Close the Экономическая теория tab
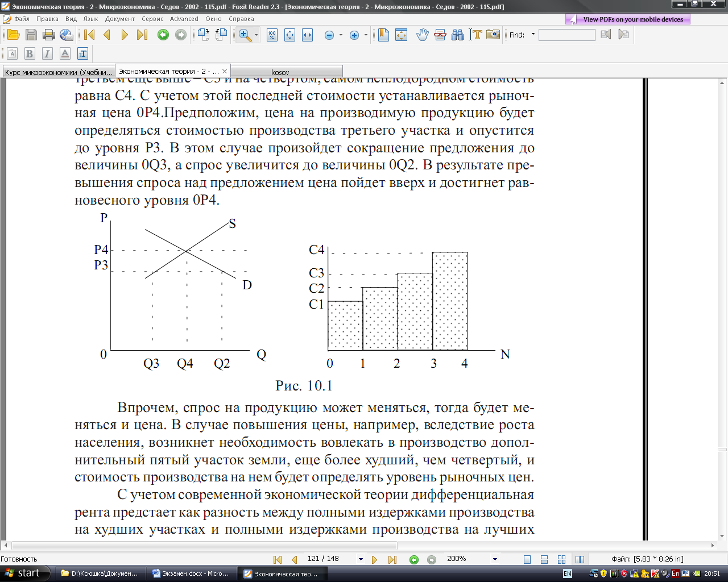The height and width of the screenshot is (582, 728). click(x=225, y=71)
